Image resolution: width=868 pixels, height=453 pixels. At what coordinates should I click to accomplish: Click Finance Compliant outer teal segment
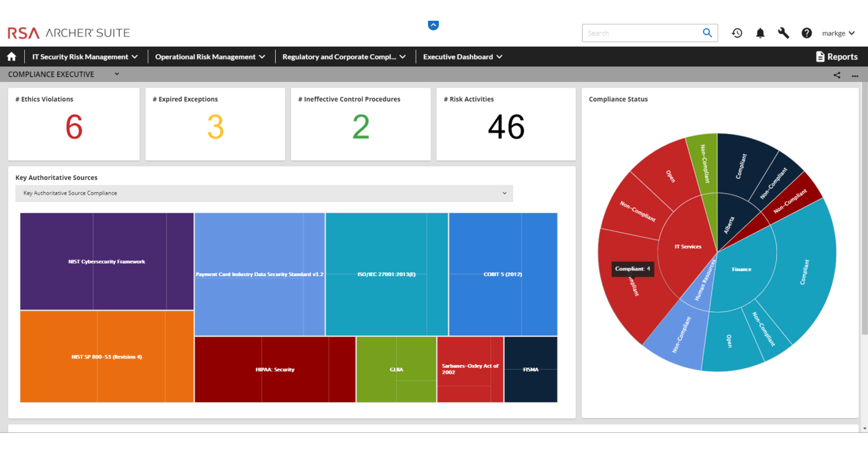pos(805,272)
